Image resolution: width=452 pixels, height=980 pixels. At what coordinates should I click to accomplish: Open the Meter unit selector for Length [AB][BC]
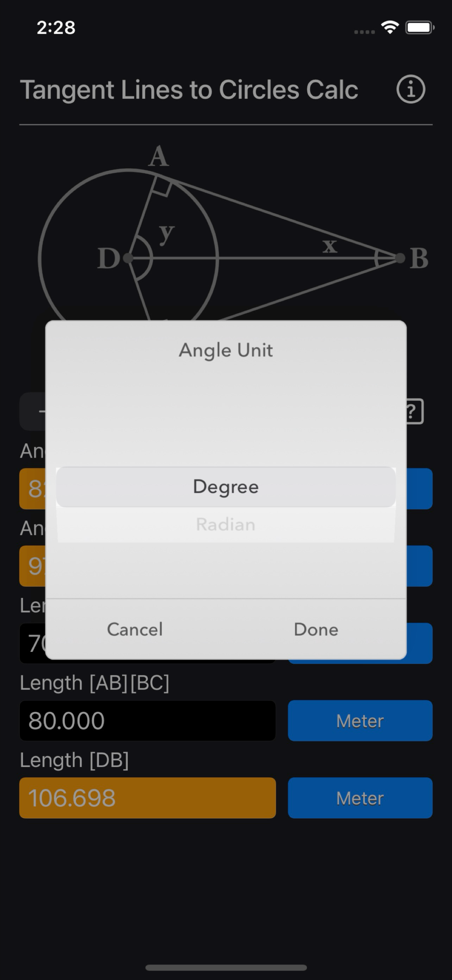click(x=359, y=720)
